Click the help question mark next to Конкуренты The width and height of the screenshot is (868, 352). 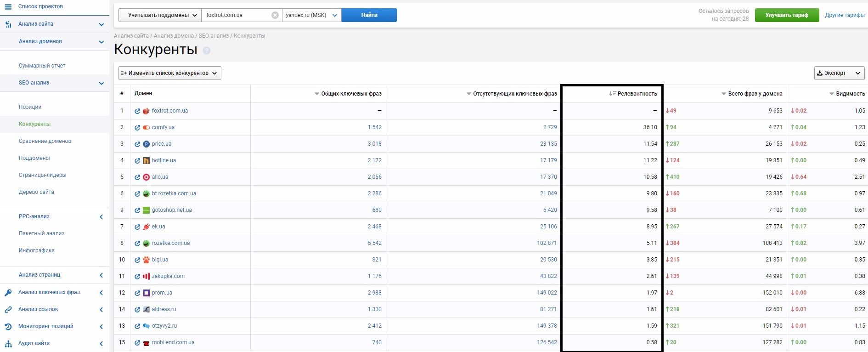[207, 51]
